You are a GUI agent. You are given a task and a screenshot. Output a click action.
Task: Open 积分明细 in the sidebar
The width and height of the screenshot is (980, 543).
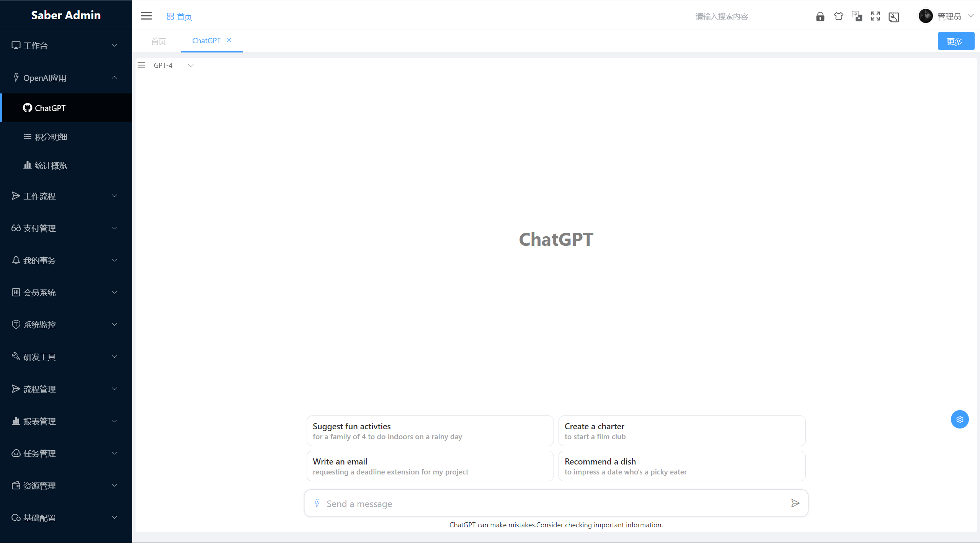(66, 137)
